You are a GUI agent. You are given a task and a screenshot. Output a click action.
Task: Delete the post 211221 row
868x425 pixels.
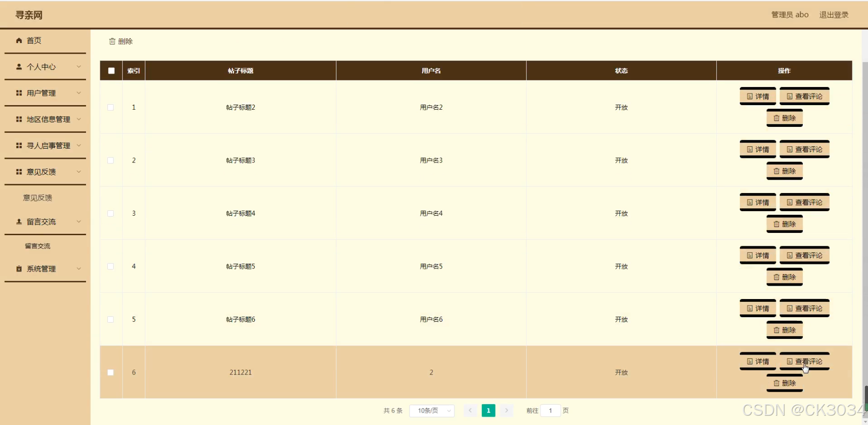coord(785,383)
